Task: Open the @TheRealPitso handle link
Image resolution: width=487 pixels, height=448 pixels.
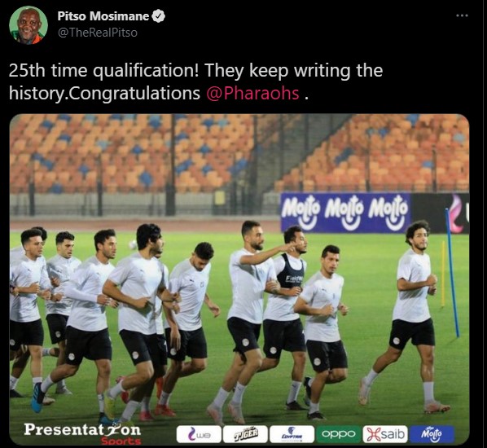Action: tap(98, 33)
